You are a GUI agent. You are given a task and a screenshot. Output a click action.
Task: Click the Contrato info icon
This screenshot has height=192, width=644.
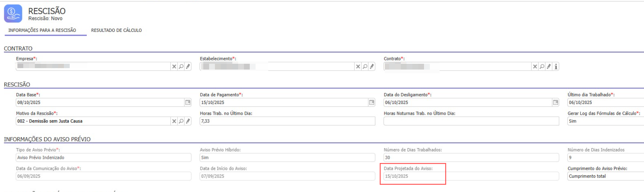pyautogui.click(x=556, y=67)
